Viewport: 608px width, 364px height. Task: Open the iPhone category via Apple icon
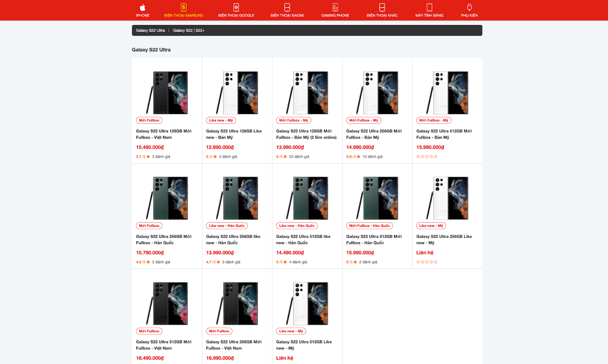click(x=142, y=7)
